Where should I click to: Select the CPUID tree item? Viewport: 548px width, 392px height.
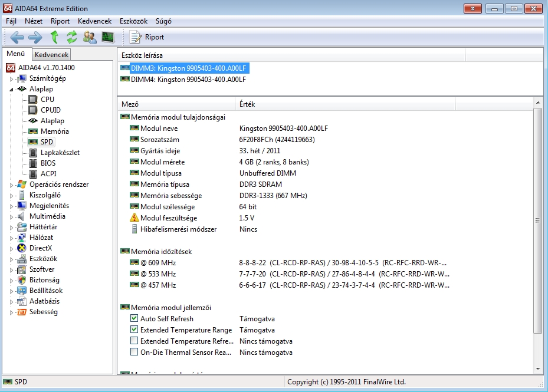point(50,110)
